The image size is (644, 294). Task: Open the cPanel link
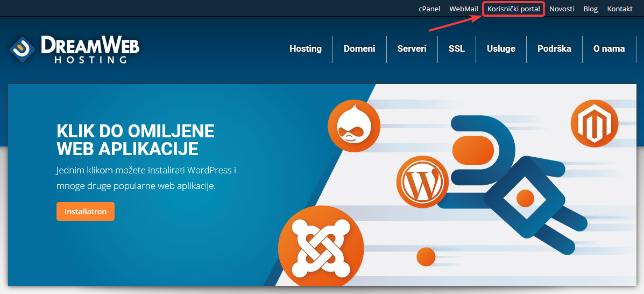point(429,9)
